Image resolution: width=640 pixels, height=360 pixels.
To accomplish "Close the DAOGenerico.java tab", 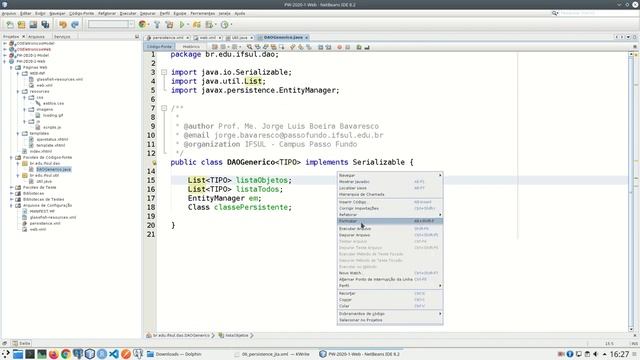I will 306,38.
